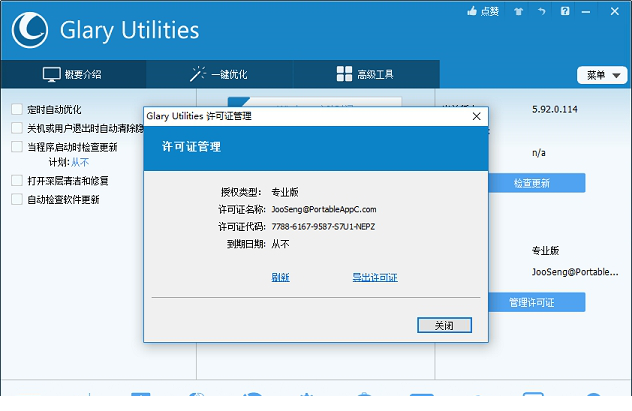Click the 检查更新 button
The image size is (632, 411).
tap(537, 183)
